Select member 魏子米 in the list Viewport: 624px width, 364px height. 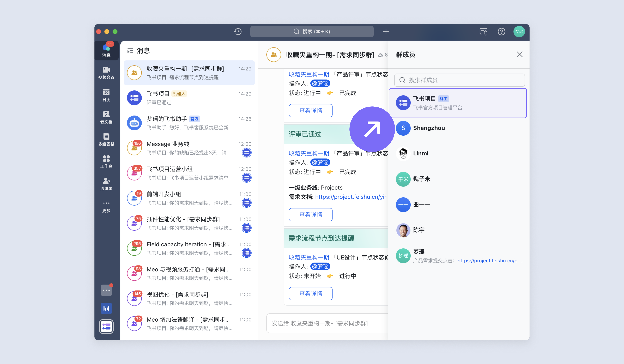point(458,179)
